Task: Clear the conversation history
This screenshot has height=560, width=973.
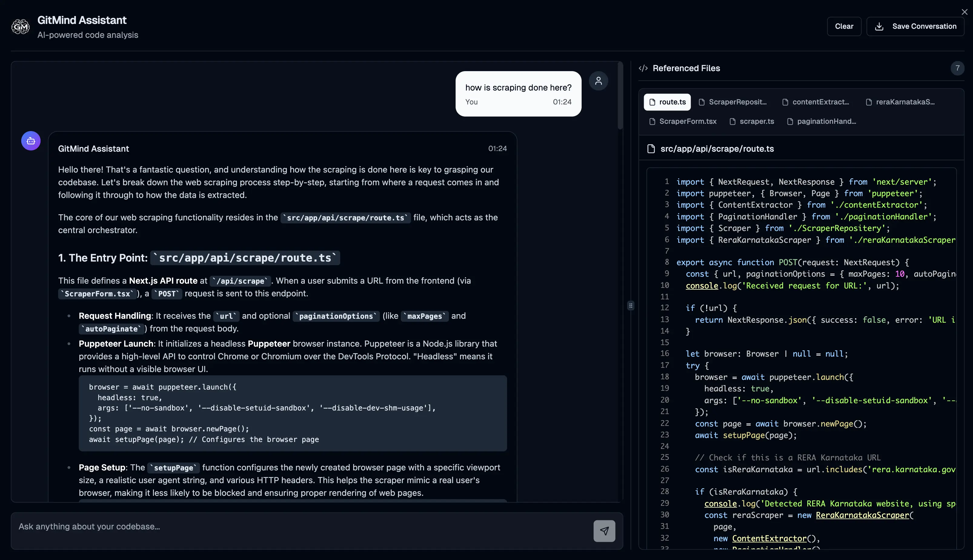Action: click(844, 26)
